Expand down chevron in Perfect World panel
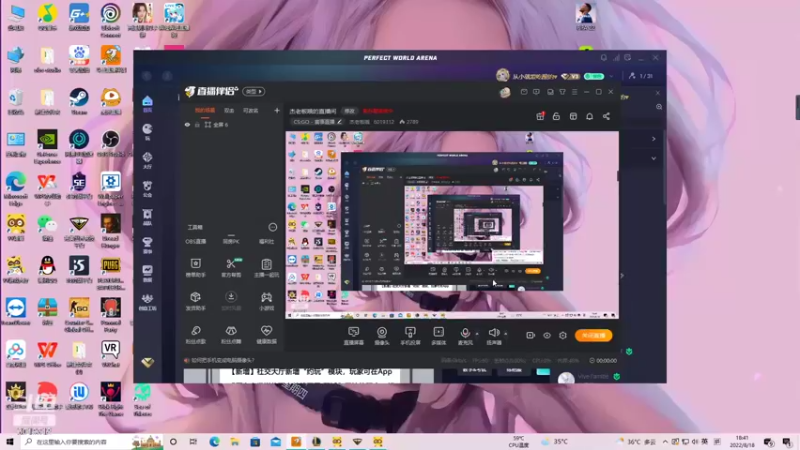800x450 pixels. [654, 158]
